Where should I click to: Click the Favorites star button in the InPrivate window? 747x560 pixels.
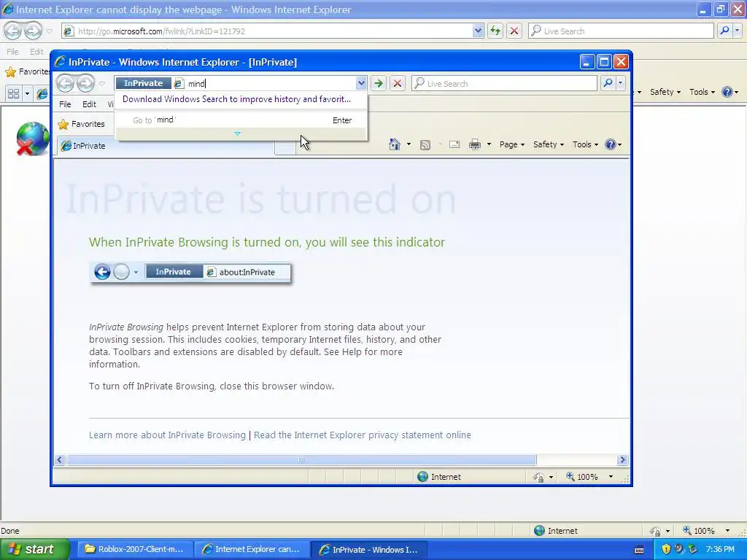tap(81, 124)
